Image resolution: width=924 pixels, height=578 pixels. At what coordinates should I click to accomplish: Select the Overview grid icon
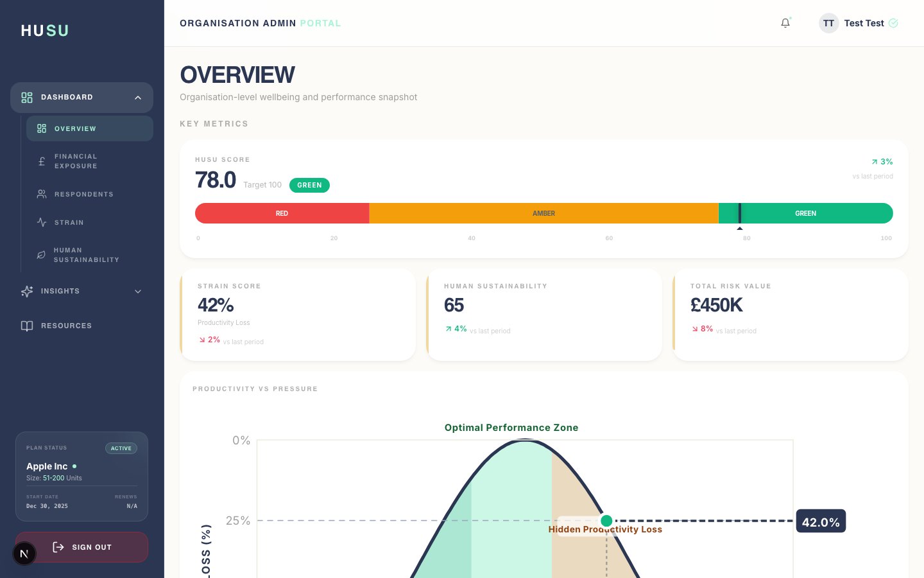click(40, 128)
